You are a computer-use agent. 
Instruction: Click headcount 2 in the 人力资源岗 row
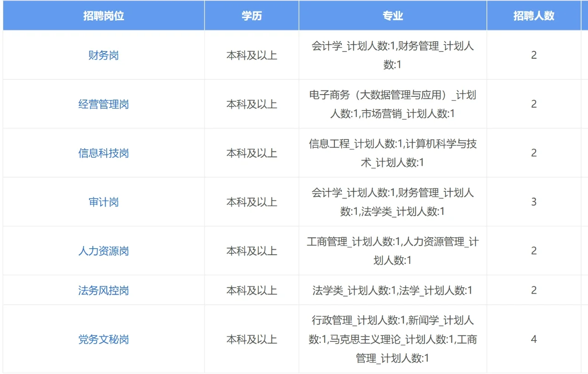pyautogui.click(x=534, y=251)
